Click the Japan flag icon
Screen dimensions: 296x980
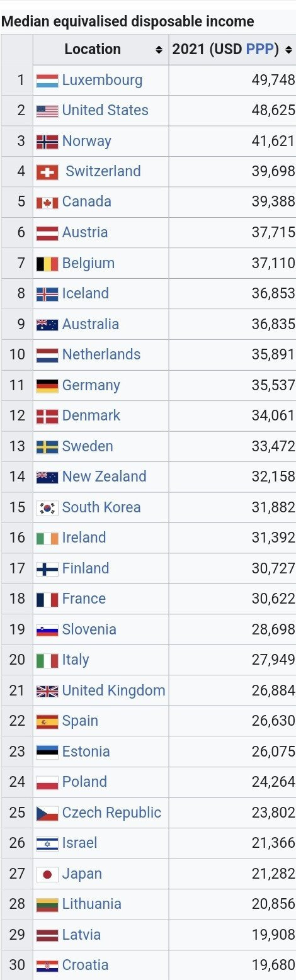(x=47, y=874)
